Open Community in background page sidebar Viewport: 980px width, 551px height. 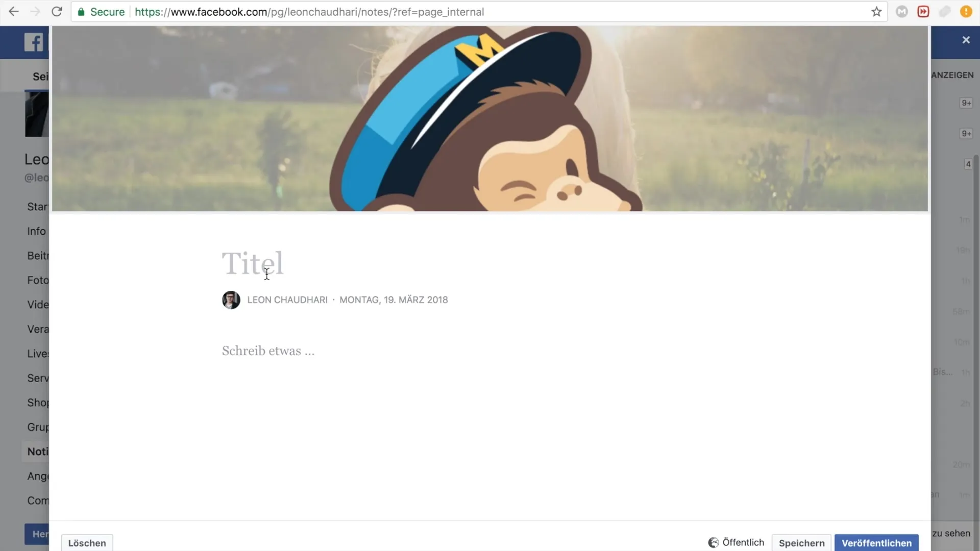[38, 500]
